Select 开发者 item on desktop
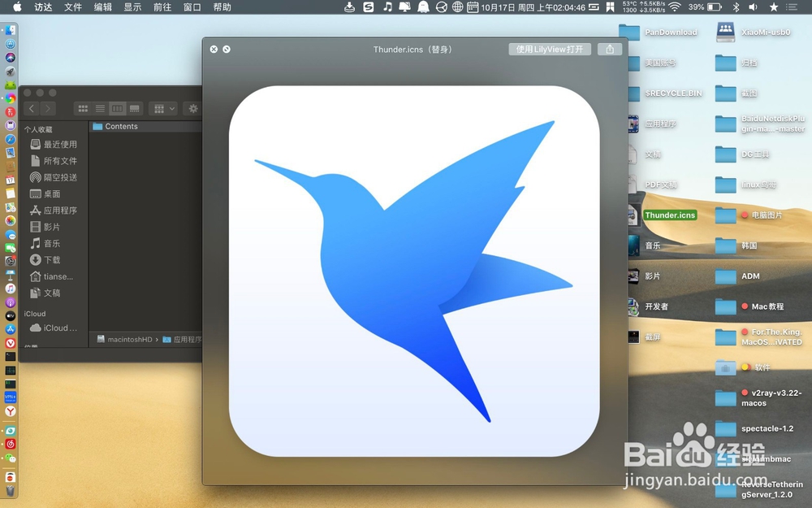 [648, 307]
